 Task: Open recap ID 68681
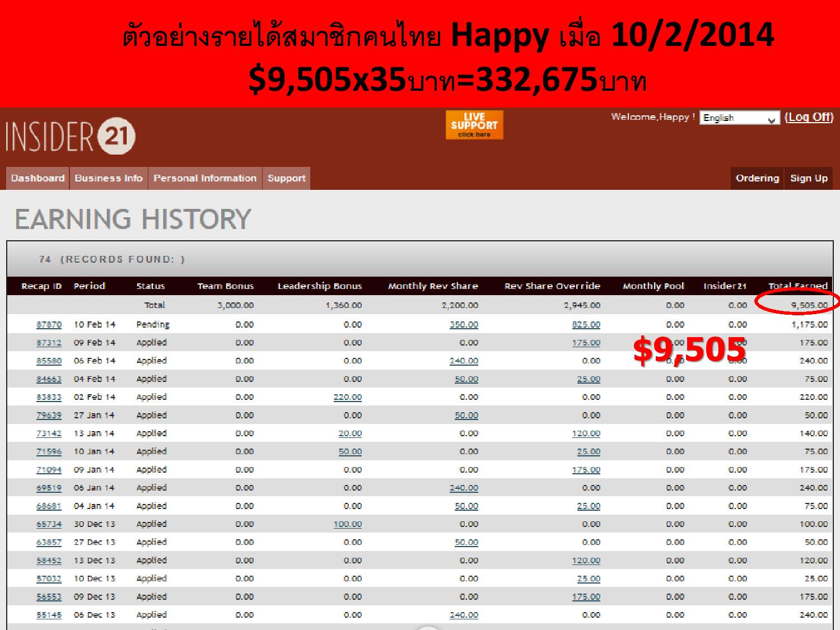pyautogui.click(x=49, y=506)
